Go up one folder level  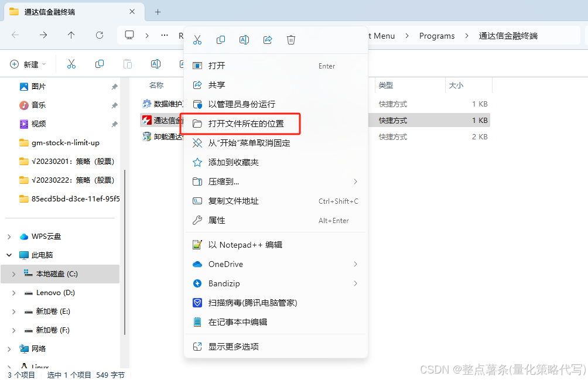point(71,35)
